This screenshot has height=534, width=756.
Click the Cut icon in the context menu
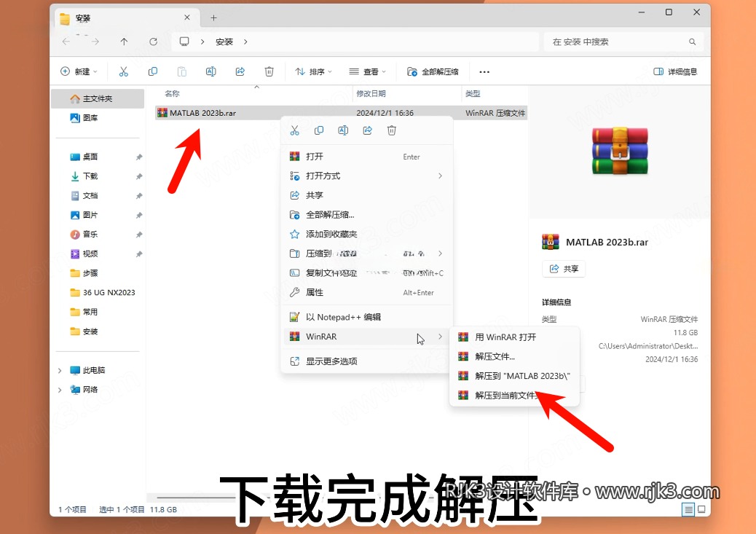(294, 130)
